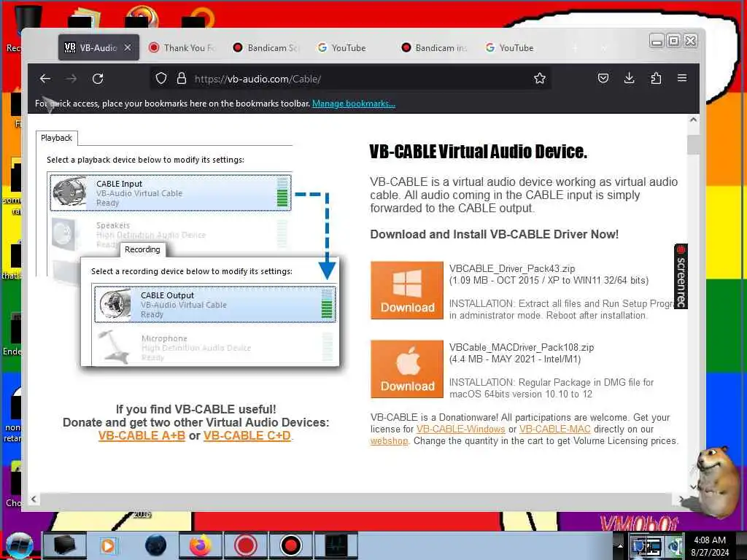Open the red-ring recorder taskbar icon
This screenshot has width=747, height=560.
pos(246,545)
